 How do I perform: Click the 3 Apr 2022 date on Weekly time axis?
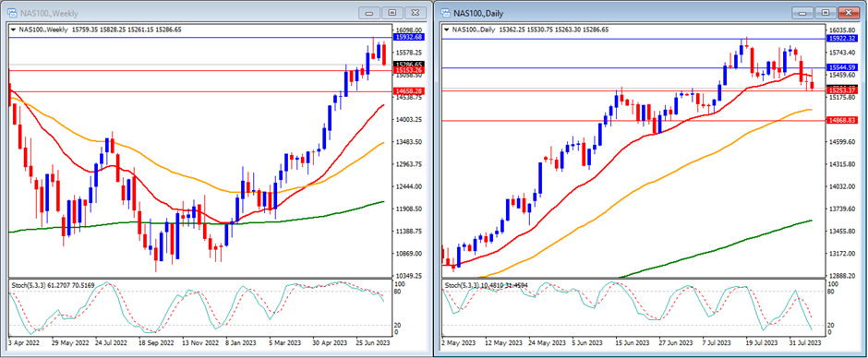pyautogui.click(x=23, y=343)
